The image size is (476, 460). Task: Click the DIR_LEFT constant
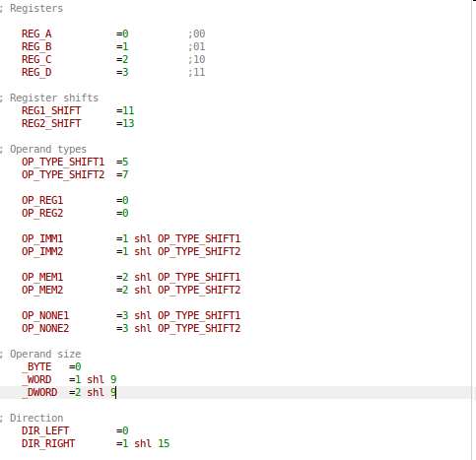point(45,430)
